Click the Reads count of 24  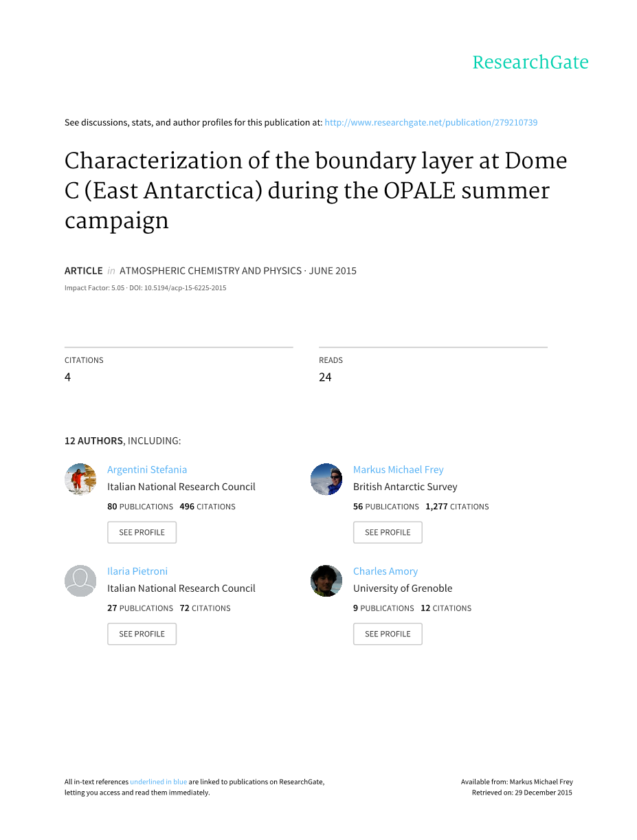pyautogui.click(x=325, y=377)
